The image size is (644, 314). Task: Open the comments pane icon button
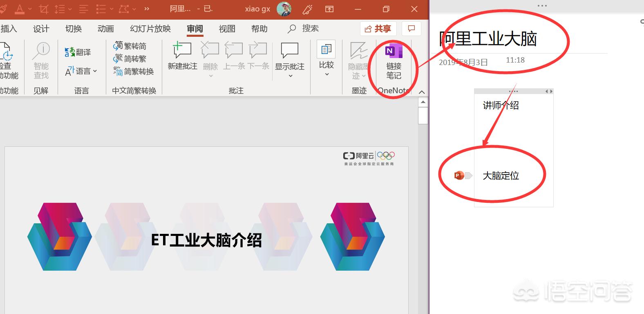[x=411, y=29]
